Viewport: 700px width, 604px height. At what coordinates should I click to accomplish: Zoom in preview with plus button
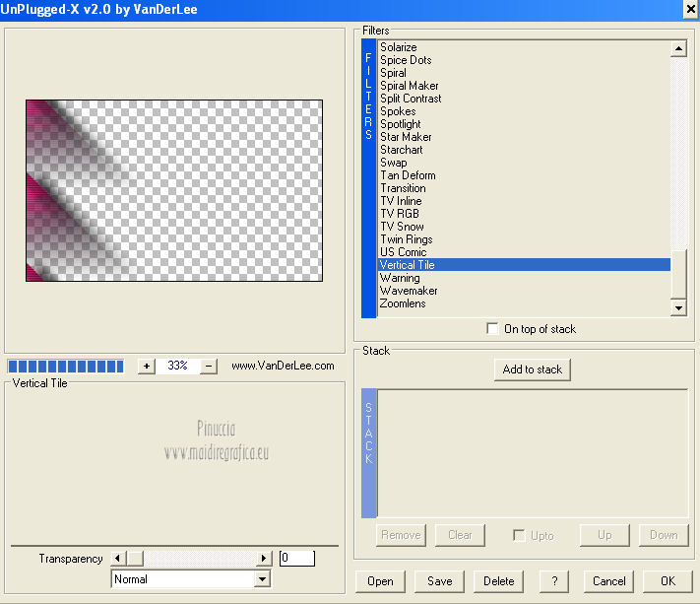point(146,366)
